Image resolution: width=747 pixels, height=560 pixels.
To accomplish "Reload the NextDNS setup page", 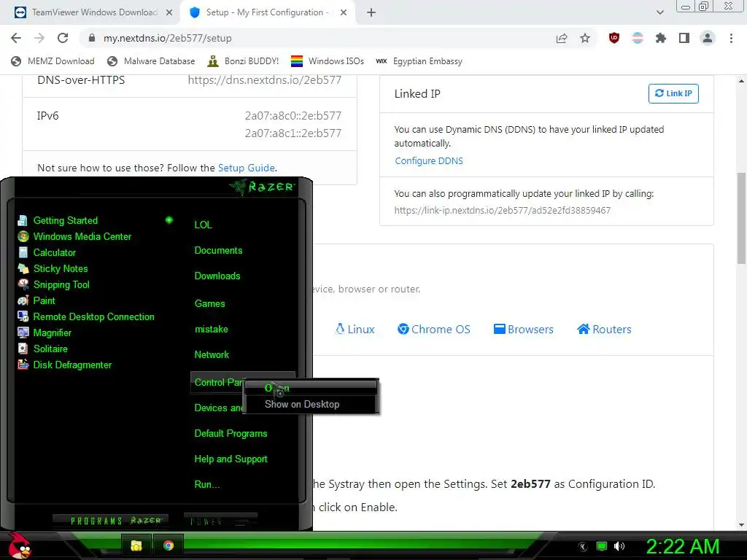I will click(x=63, y=38).
